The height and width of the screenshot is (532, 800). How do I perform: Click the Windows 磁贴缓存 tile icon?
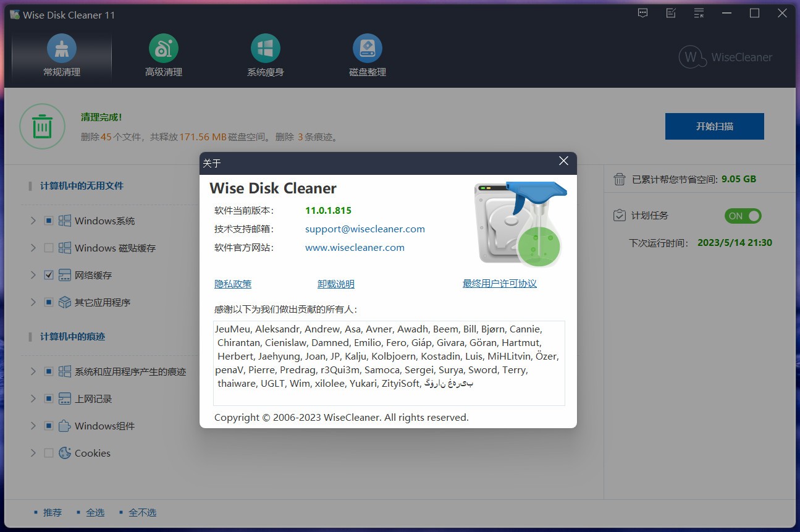65,248
